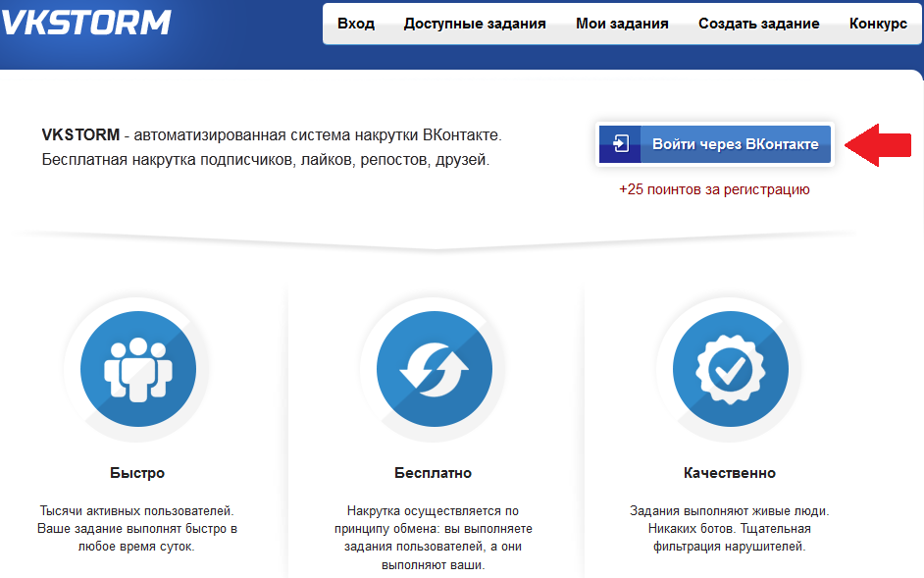Open the Вход menu item
The height and width of the screenshot is (578, 924).
(x=356, y=24)
